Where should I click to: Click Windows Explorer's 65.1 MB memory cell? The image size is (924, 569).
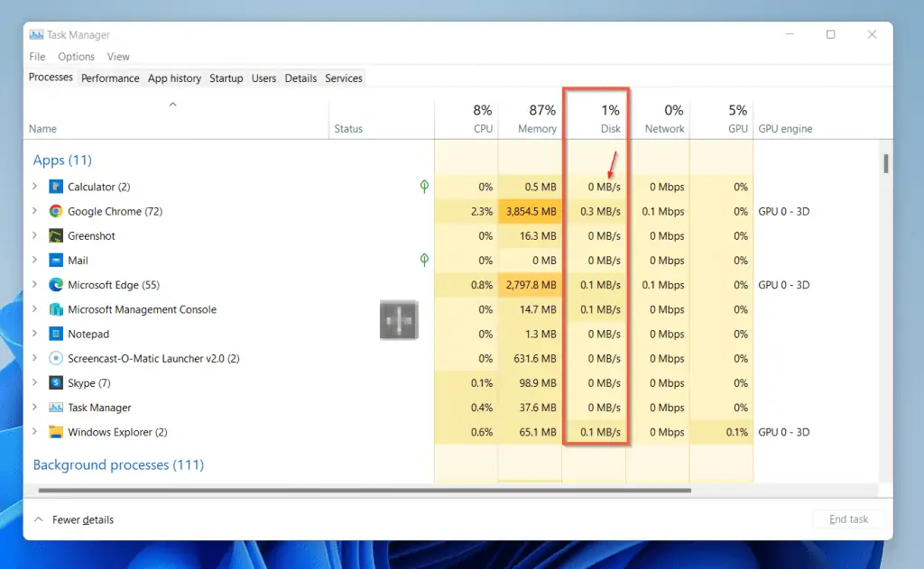coord(531,432)
